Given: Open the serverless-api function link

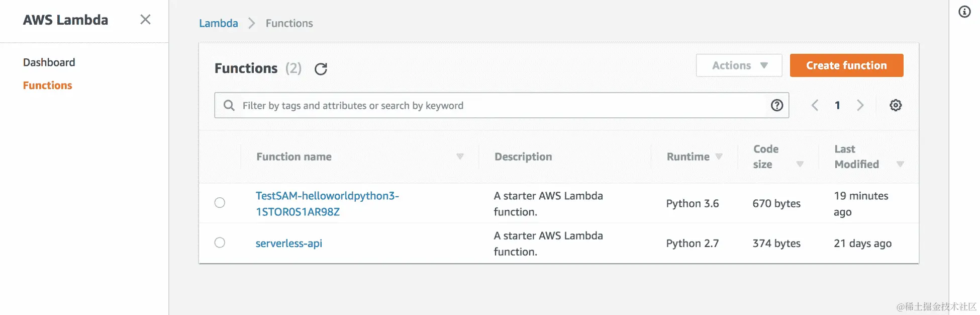Looking at the screenshot, I should coord(289,244).
